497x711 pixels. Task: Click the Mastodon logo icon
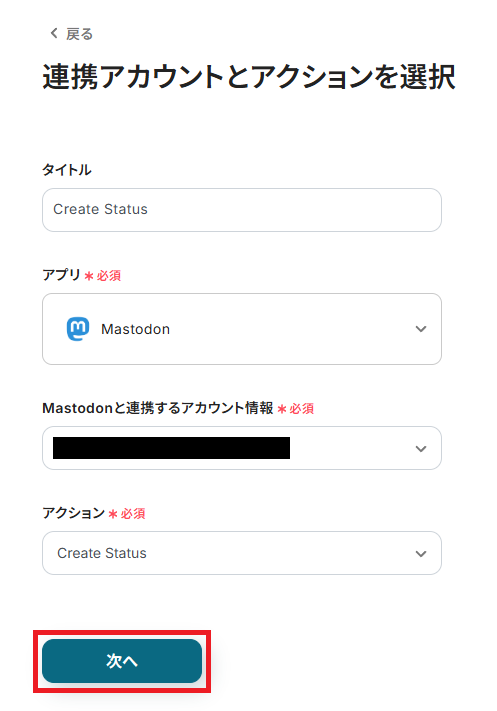click(78, 329)
